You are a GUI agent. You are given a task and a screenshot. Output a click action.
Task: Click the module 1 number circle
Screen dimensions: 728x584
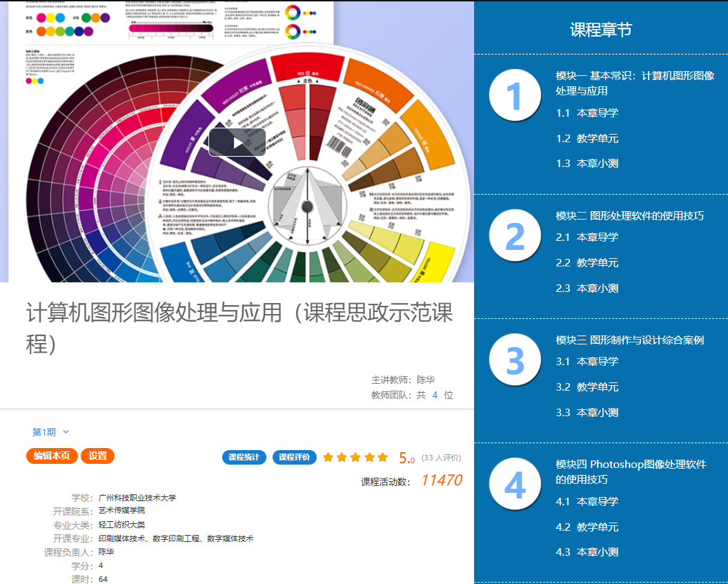click(515, 96)
